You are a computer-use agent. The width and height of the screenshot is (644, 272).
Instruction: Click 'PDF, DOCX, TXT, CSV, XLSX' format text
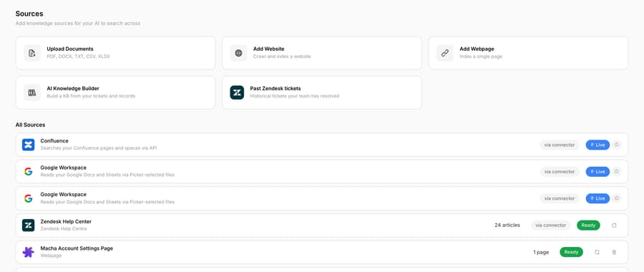point(79,57)
